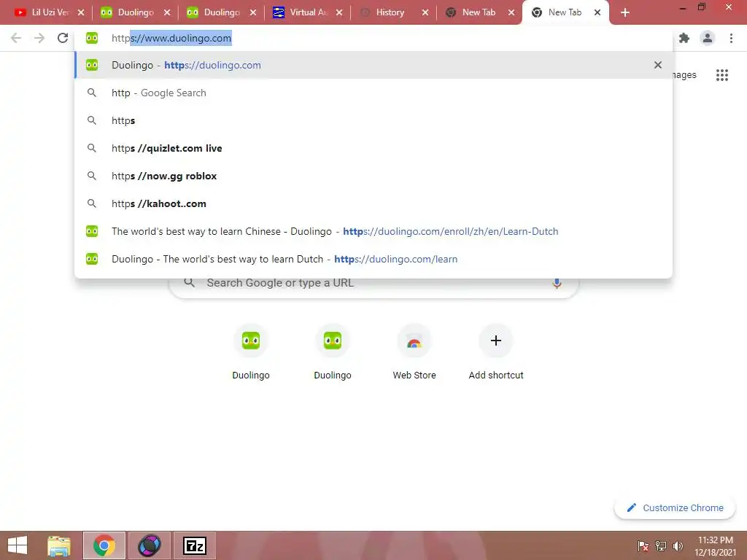Click the volume speaker tray icon
Screen dimensions: 747x560
coord(678,546)
